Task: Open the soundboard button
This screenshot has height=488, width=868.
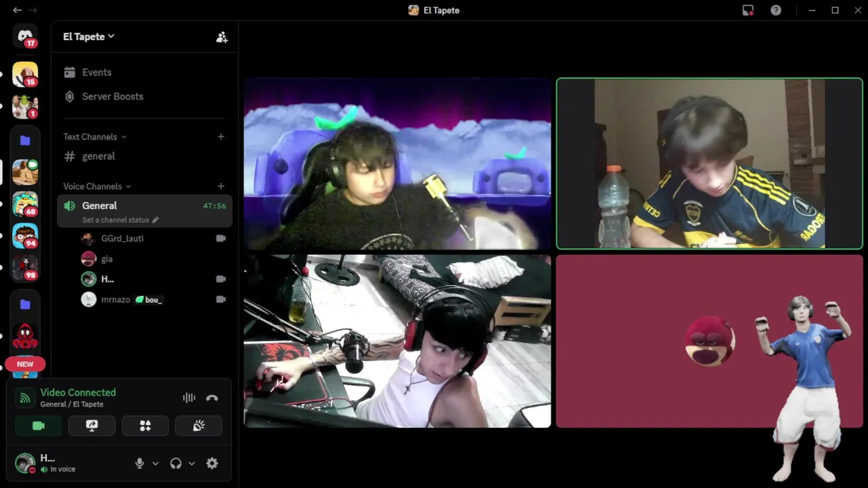Action: coord(199,426)
